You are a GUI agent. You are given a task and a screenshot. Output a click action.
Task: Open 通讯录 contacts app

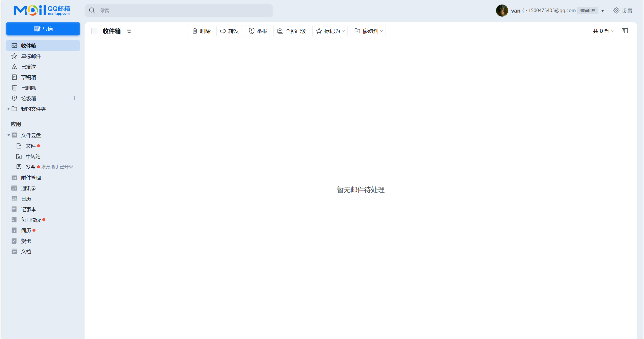click(28, 188)
